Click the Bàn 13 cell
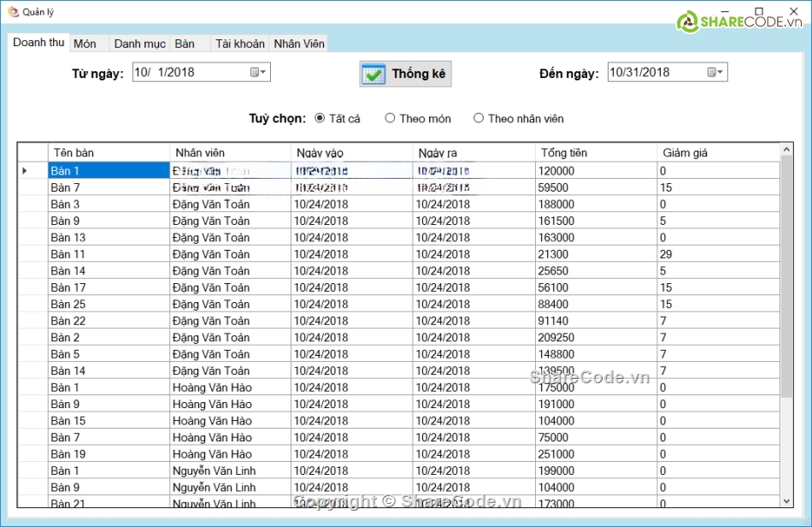 109,237
